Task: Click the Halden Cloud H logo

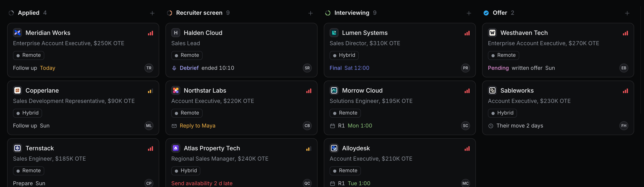Action: (x=176, y=33)
